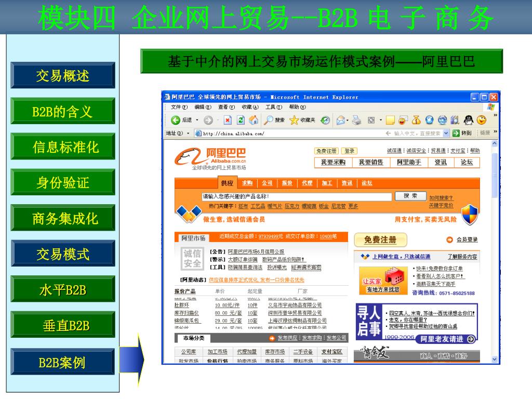The height and width of the screenshot is (399, 532).
Task: Click the penguin QQ icon in toolbar
Action: (x=468, y=120)
